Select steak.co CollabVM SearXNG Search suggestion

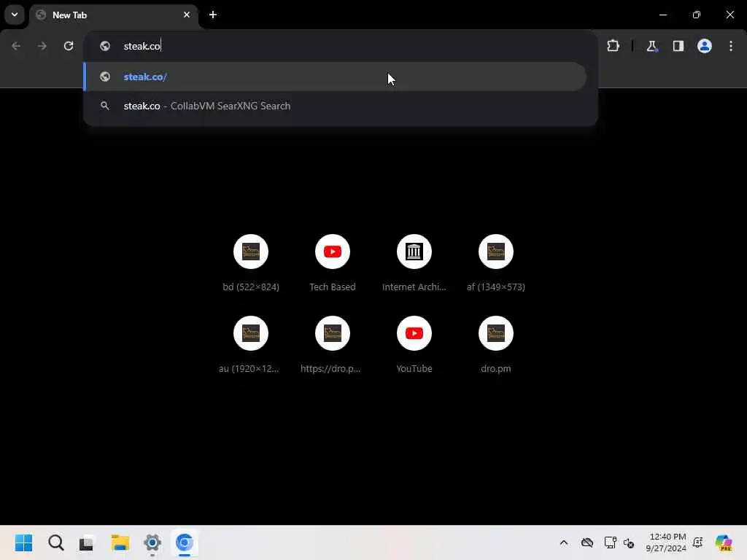[x=335, y=106]
